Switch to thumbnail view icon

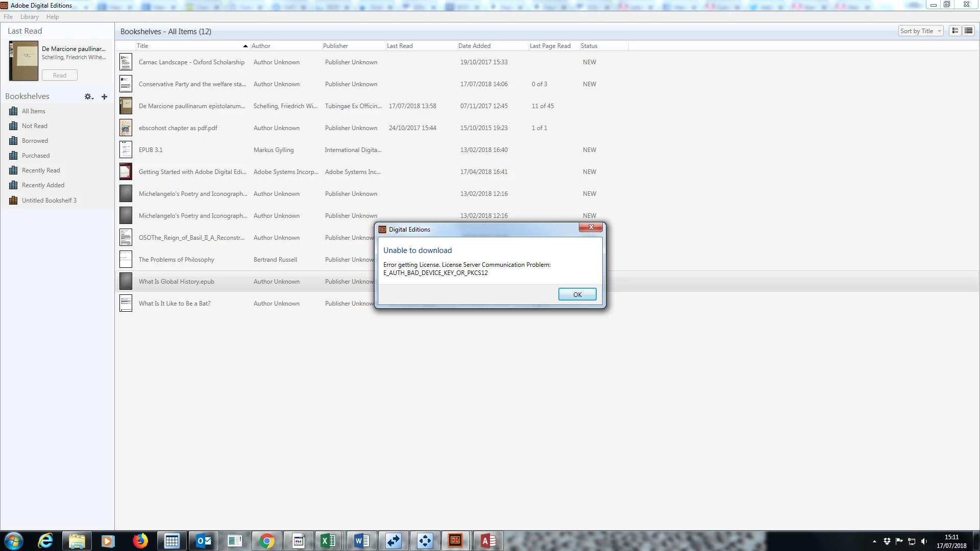point(955,31)
